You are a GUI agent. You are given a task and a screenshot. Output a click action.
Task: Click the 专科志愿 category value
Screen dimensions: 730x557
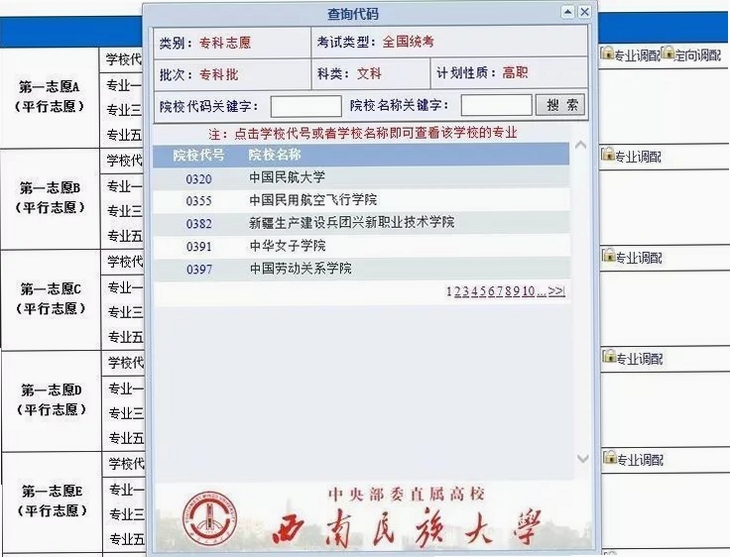tap(225, 43)
